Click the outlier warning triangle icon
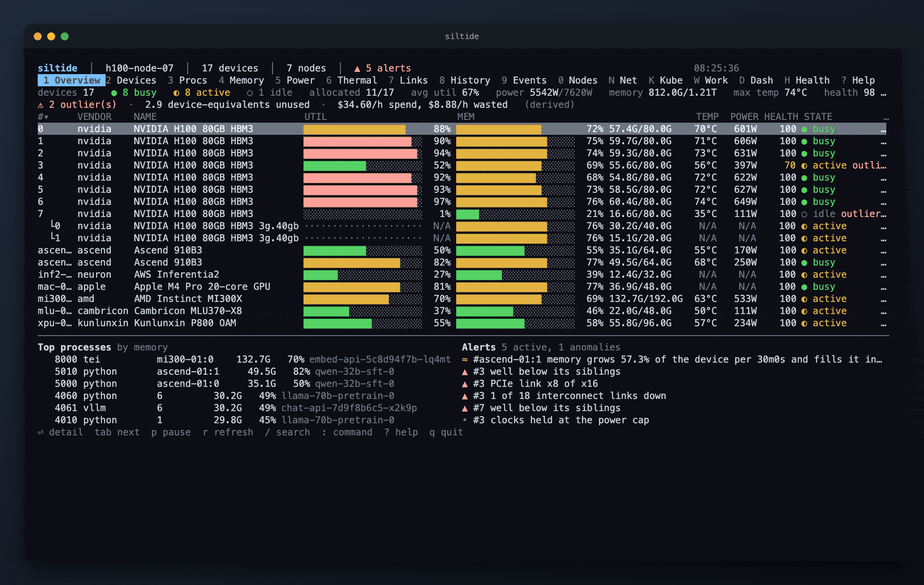Screen dimensions: 924x585 point(41,105)
